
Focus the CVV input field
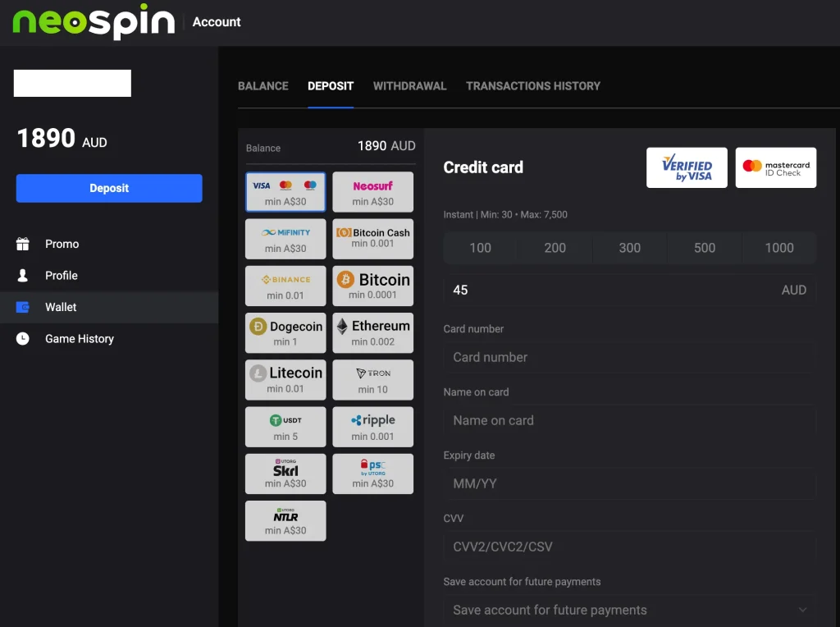[629, 547]
